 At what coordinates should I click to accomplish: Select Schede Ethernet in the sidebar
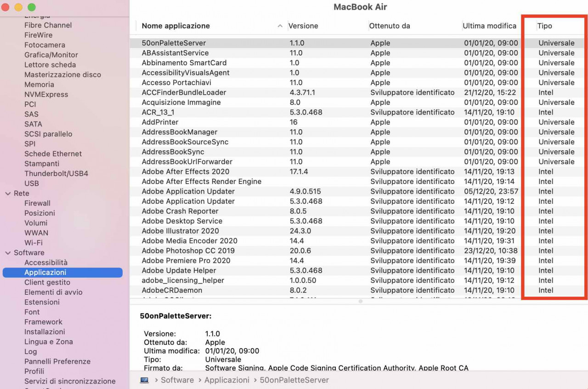[53, 154]
